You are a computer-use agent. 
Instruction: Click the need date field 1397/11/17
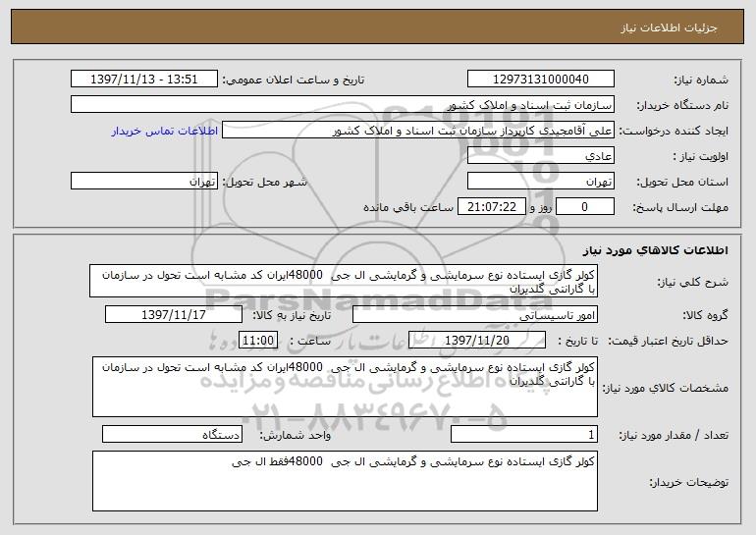tap(174, 315)
